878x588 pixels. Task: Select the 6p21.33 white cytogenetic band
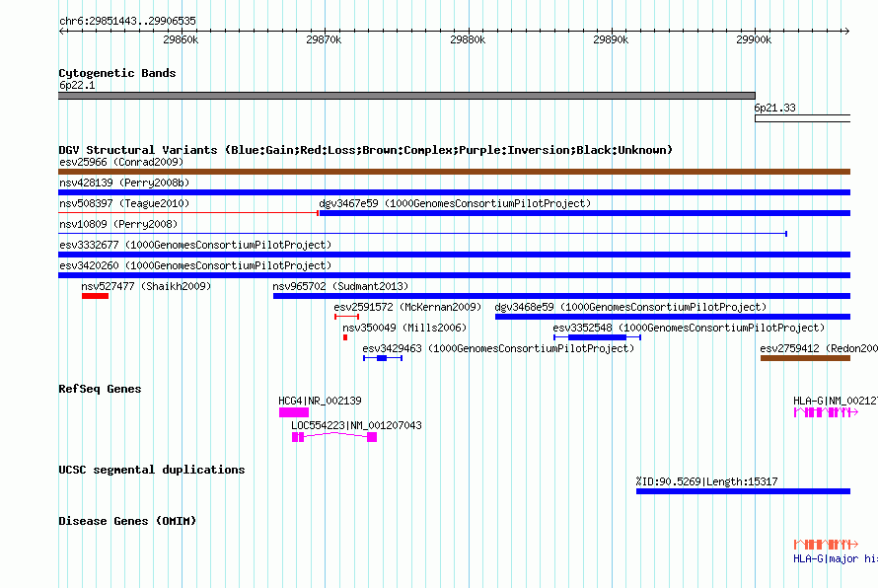[802, 118]
